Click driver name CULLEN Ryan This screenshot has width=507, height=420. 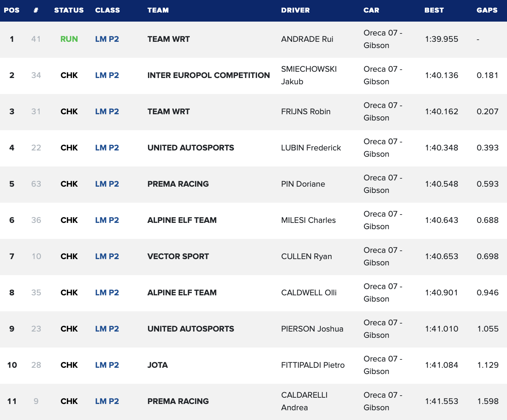(306, 256)
